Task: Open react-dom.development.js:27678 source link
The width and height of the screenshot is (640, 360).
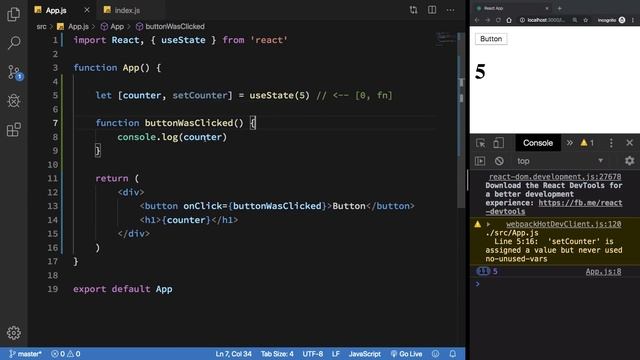Action: 555,177
